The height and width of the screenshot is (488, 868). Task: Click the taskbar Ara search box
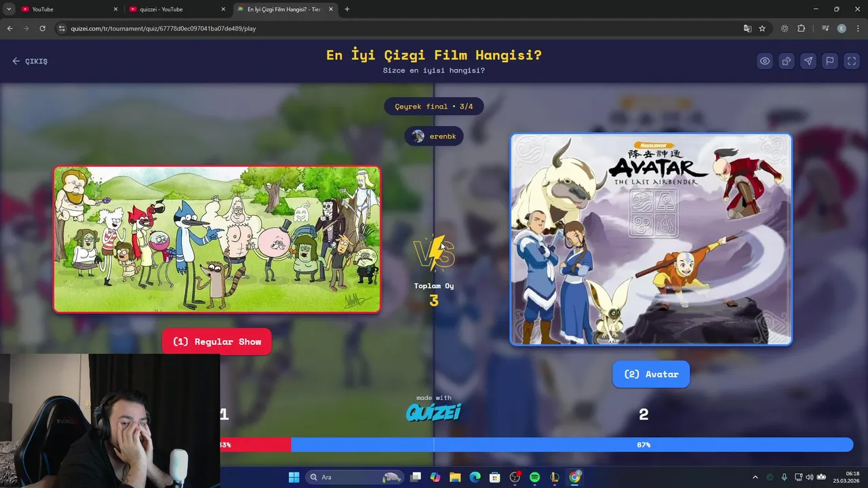(355, 477)
